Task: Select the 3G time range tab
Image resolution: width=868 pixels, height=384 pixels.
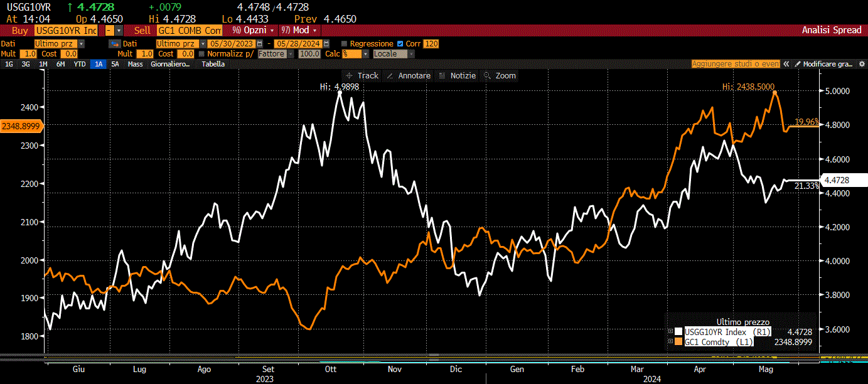Action: [x=26, y=64]
